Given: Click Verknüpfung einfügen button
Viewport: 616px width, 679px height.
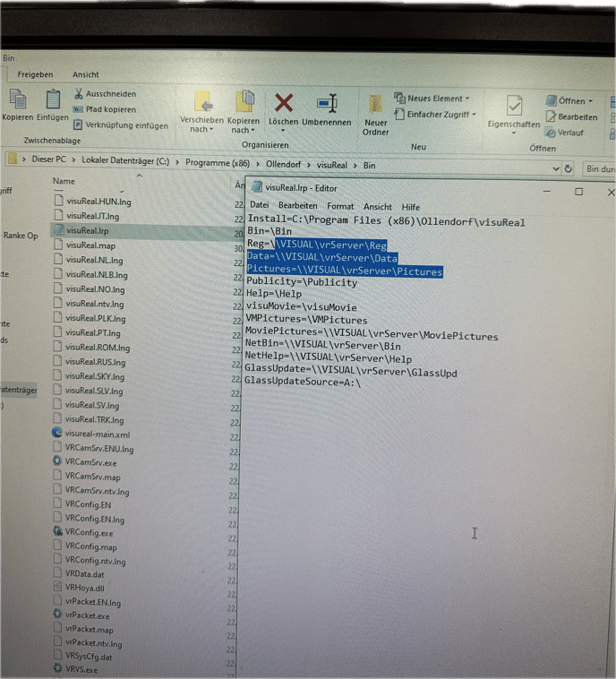Looking at the screenshot, I should coord(125,125).
